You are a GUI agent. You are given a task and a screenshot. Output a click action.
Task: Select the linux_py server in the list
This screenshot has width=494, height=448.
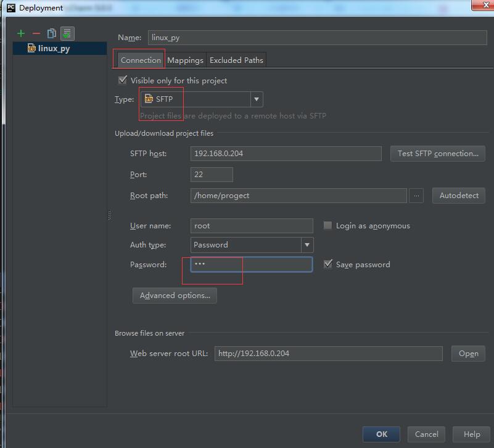pyautogui.click(x=53, y=48)
